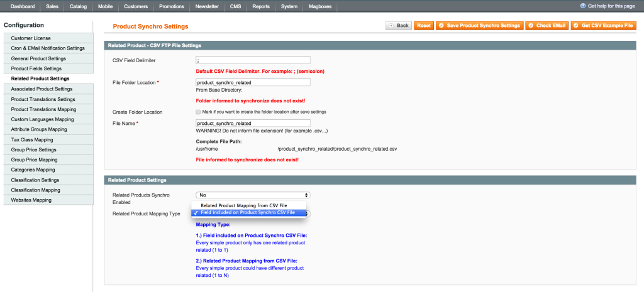The height and width of the screenshot is (292, 644).
Task: Select Related Product Settings tab
Action: [x=48, y=78]
